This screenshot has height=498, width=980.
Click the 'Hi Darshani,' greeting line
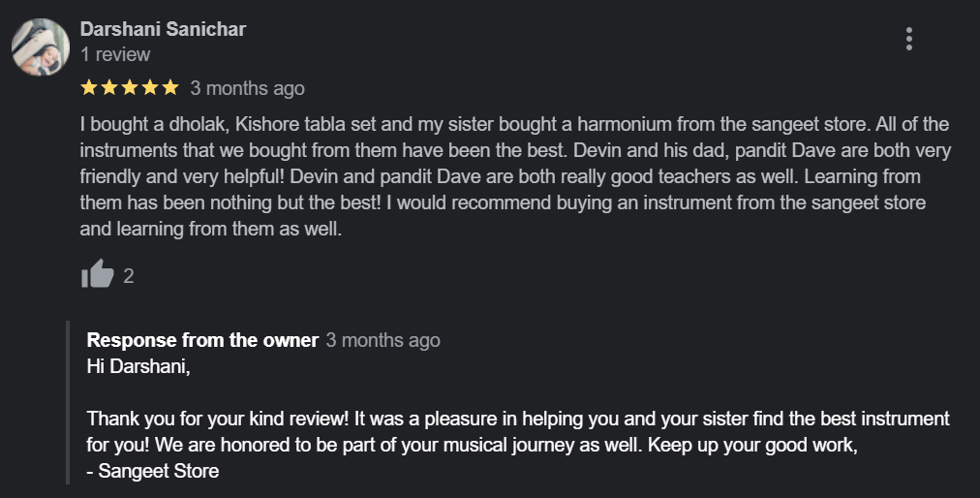tap(133, 367)
